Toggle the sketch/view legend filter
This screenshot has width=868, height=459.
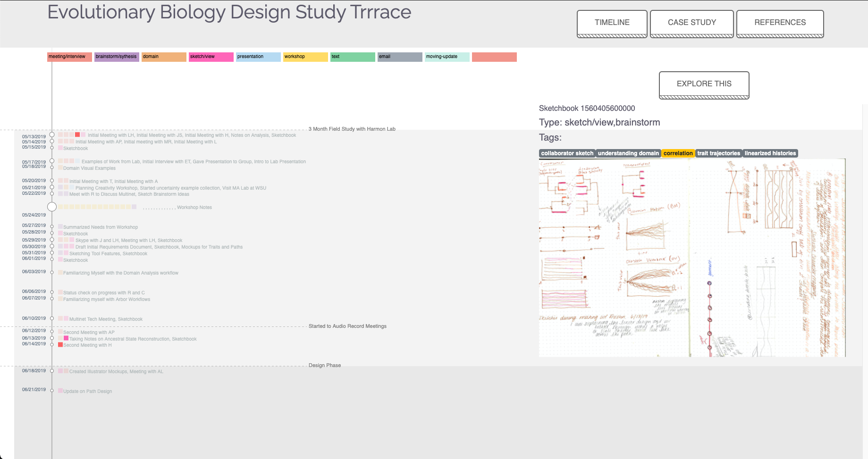211,57
